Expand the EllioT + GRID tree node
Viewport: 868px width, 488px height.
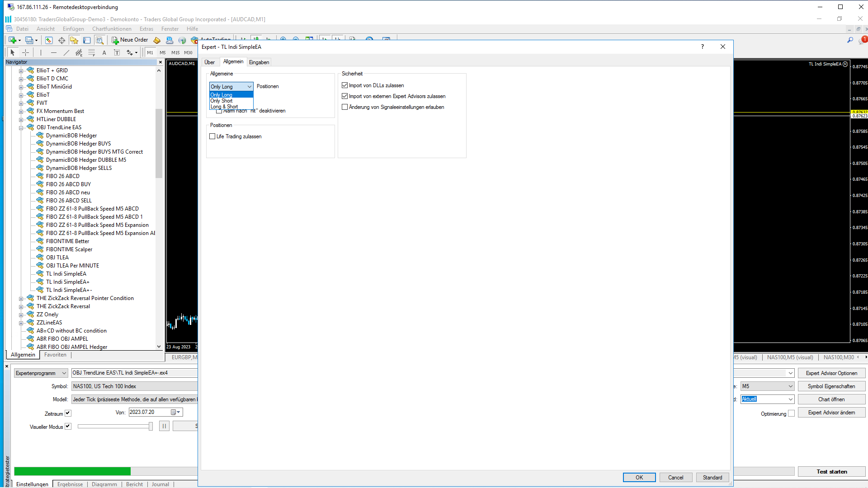pyautogui.click(x=21, y=71)
